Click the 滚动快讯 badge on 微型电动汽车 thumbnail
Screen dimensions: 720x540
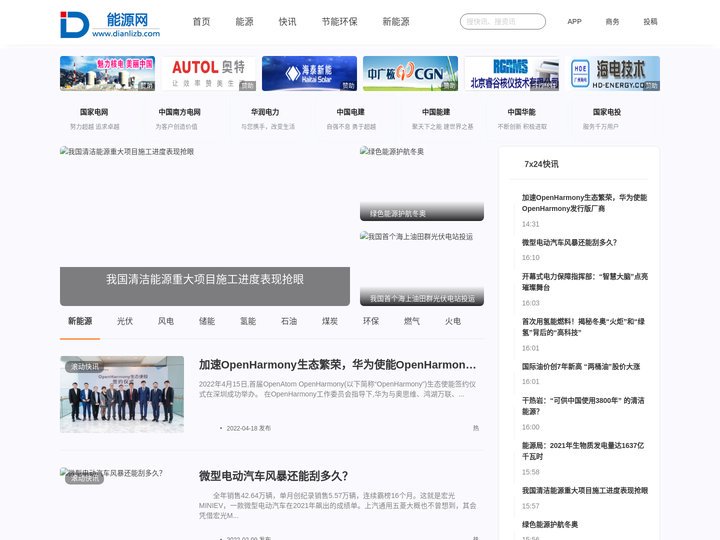[84, 479]
